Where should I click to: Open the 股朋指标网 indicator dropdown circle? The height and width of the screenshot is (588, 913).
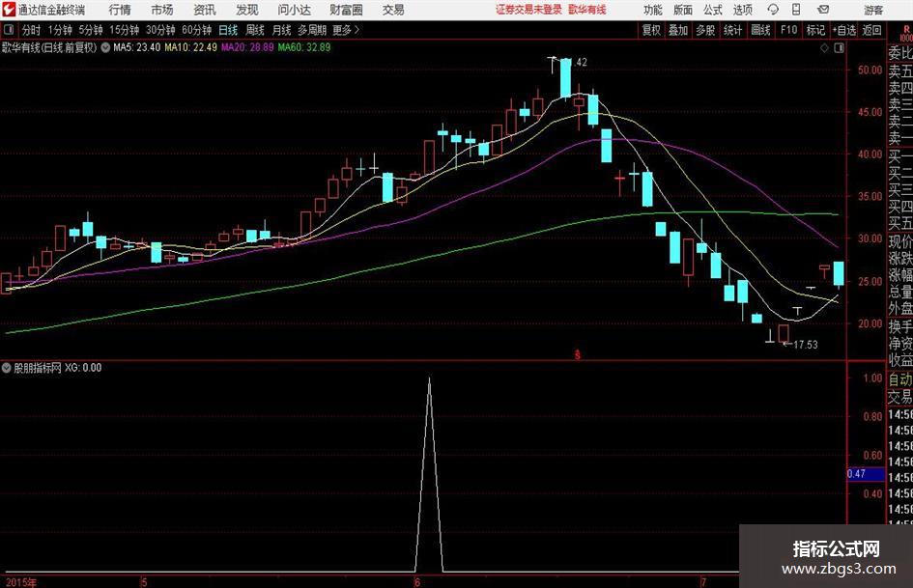[x=7, y=368]
